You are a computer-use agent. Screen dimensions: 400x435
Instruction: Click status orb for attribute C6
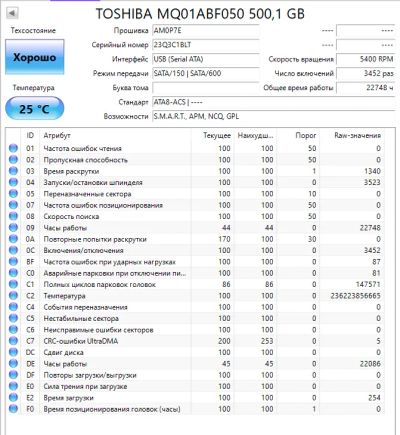[13, 329]
